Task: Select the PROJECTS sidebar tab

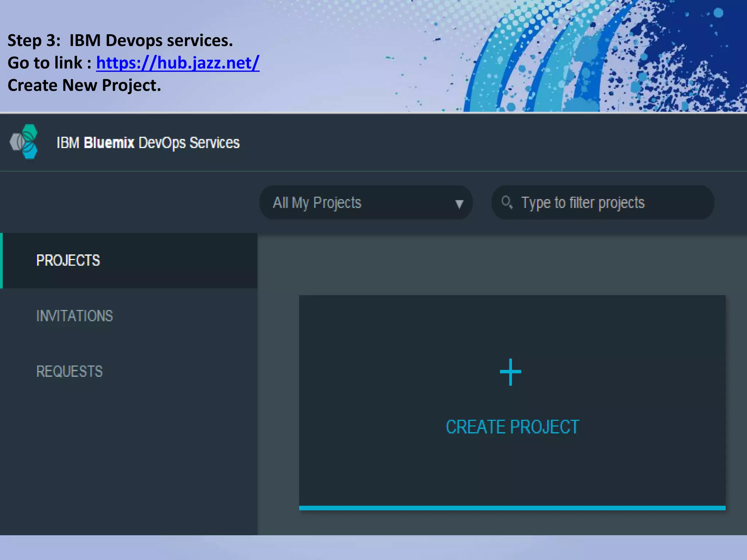Action: 129,260
